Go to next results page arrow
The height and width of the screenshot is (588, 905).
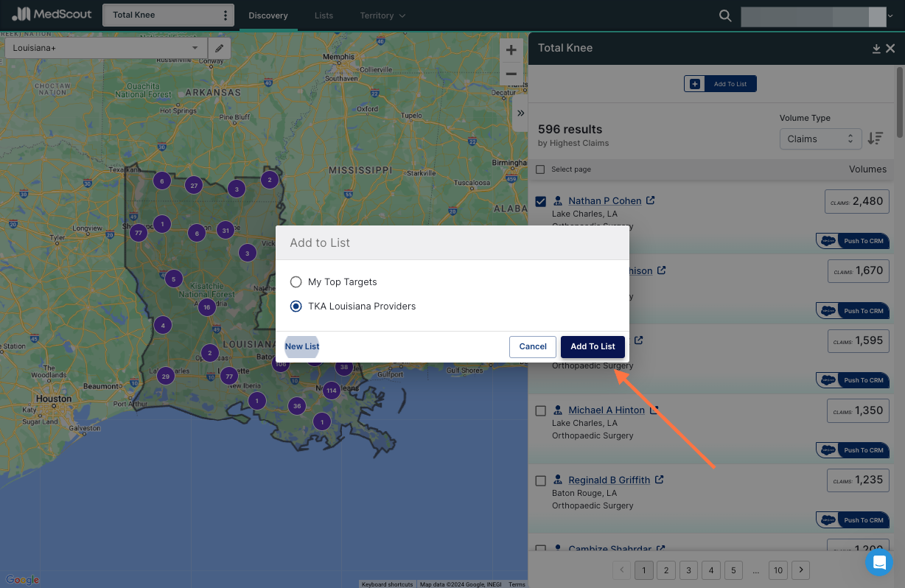pos(801,570)
